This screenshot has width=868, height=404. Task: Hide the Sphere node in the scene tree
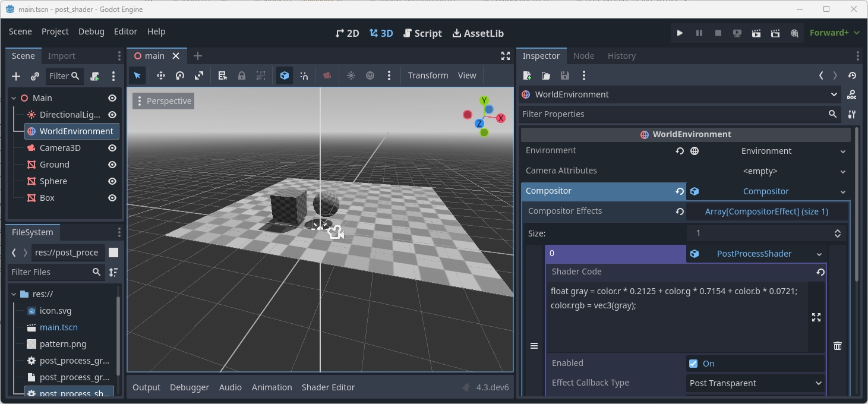tap(112, 181)
